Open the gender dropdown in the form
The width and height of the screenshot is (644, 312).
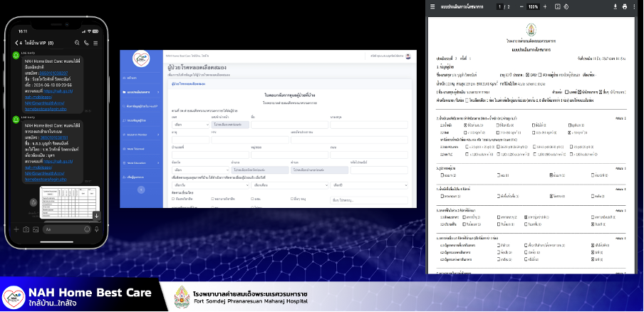click(x=189, y=125)
